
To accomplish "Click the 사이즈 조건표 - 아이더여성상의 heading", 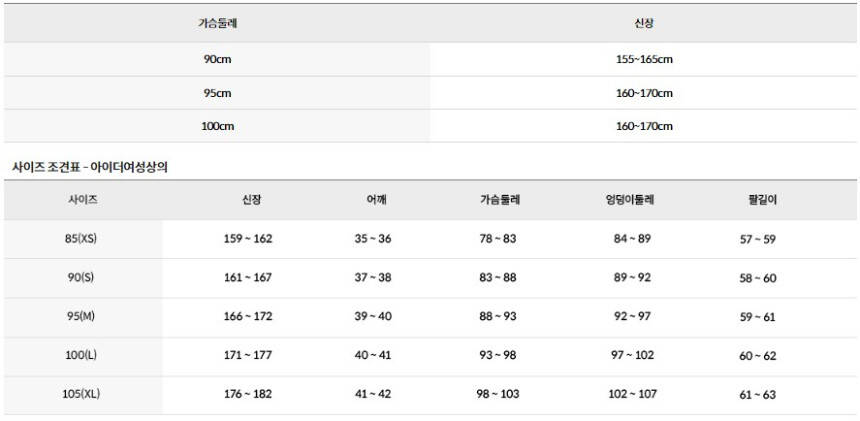I will click(89, 167).
